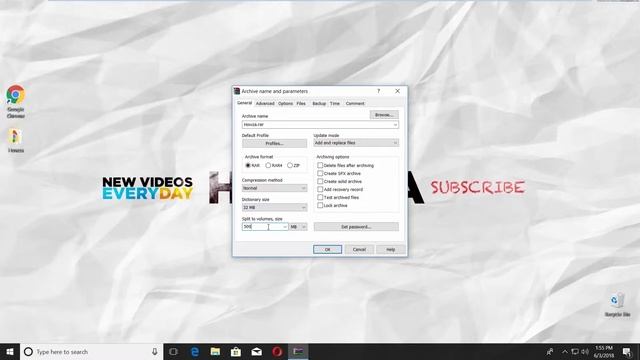
Task: Switch to the Options tab
Action: (x=285, y=104)
